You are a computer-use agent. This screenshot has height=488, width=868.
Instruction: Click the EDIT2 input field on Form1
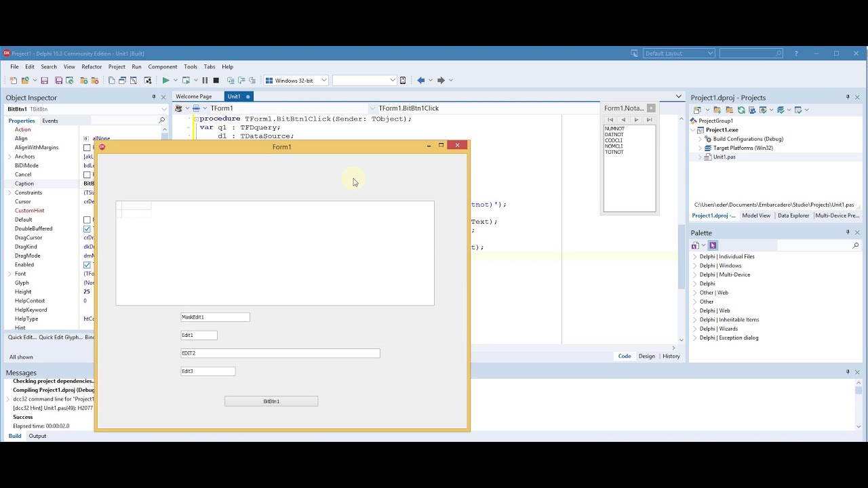tap(280, 353)
